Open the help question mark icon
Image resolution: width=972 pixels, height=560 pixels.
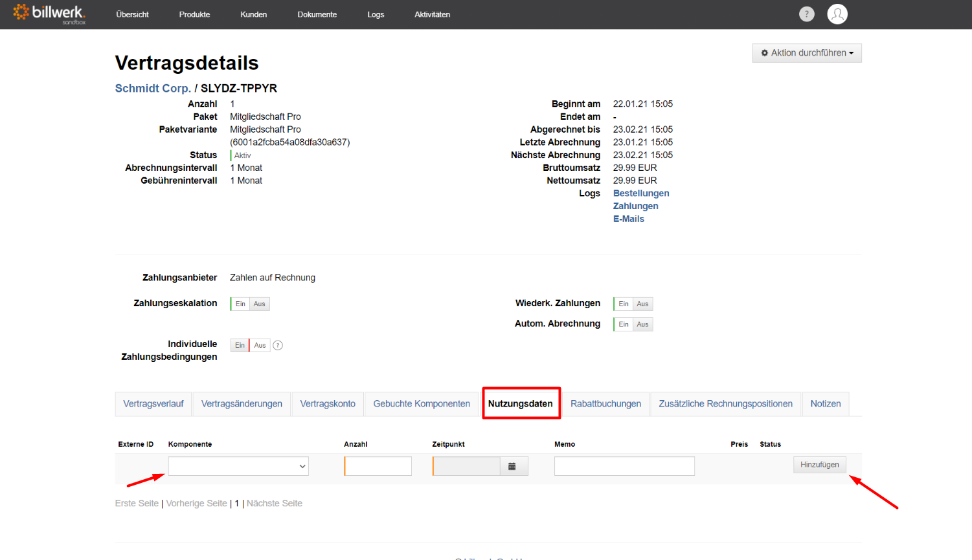806,14
